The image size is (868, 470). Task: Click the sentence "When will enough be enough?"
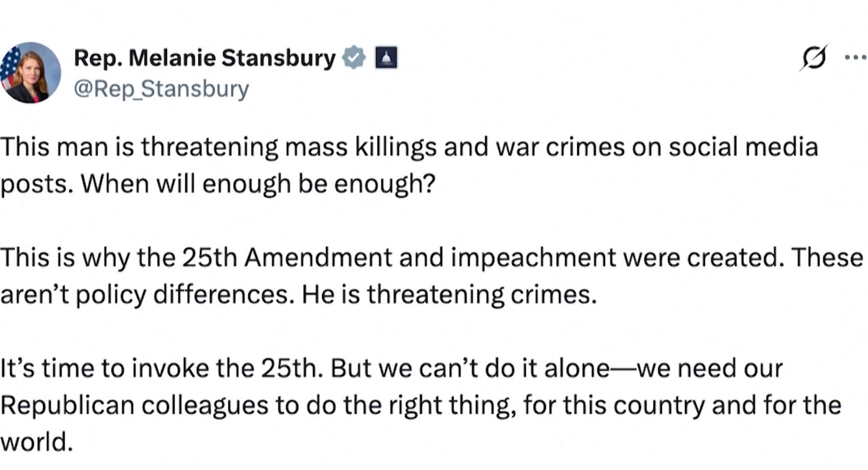click(258, 184)
